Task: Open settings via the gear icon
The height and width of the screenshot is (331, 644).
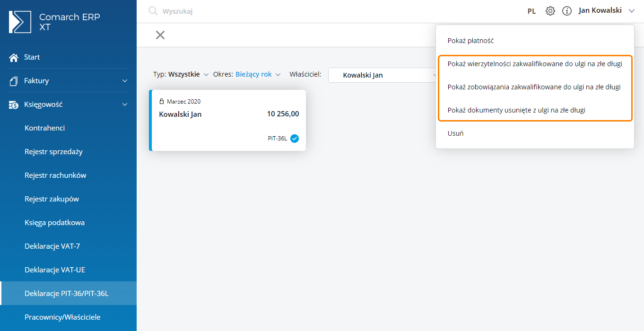Action: [x=550, y=11]
